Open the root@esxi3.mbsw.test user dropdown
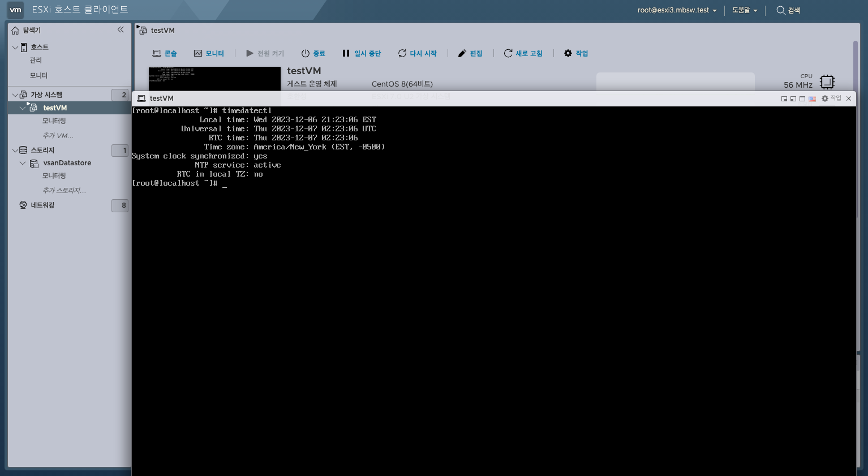Viewport: 868px width, 476px height. tap(677, 10)
